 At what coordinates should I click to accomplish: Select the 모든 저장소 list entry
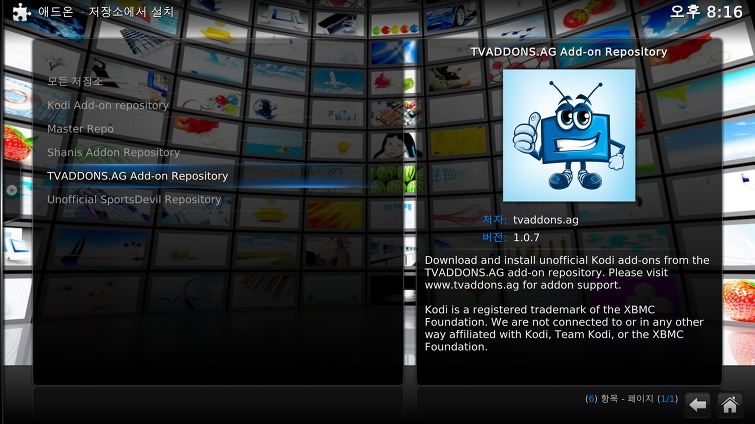tap(218, 81)
